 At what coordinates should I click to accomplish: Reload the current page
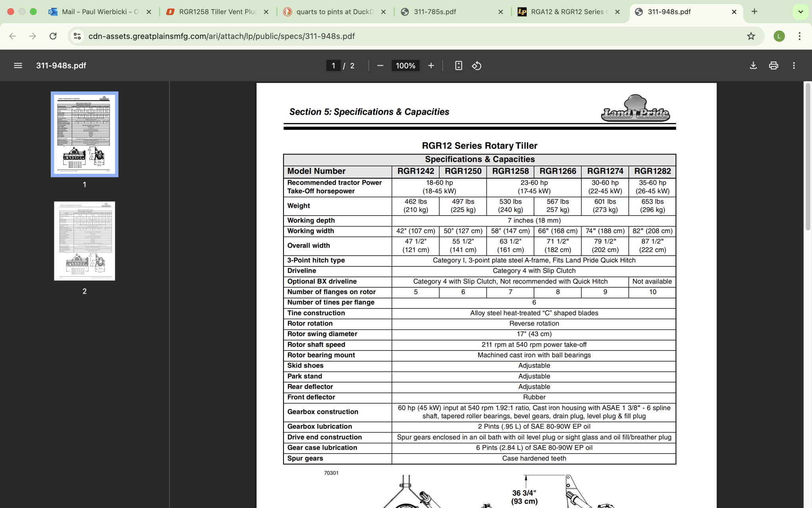pos(53,36)
